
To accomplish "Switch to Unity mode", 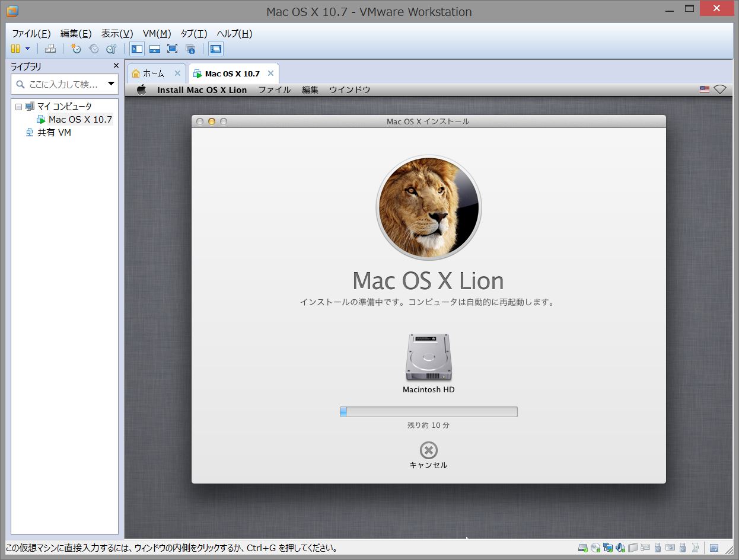I will [x=190, y=49].
